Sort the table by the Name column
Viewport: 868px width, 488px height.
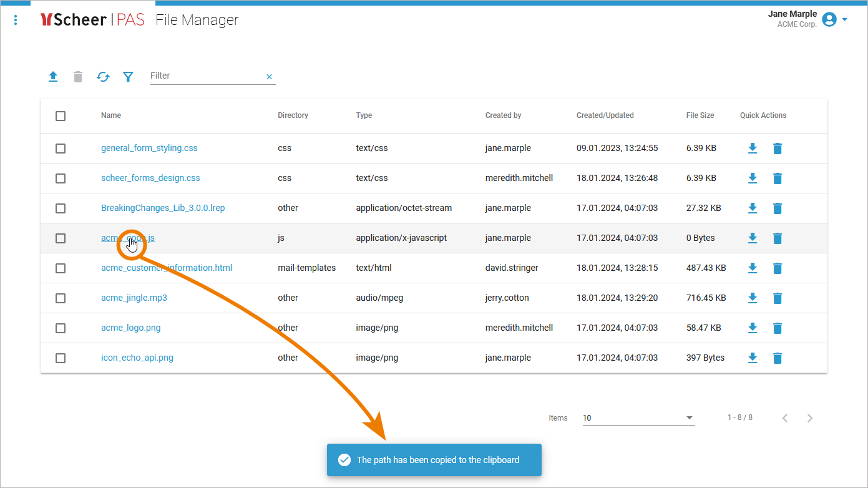point(111,115)
